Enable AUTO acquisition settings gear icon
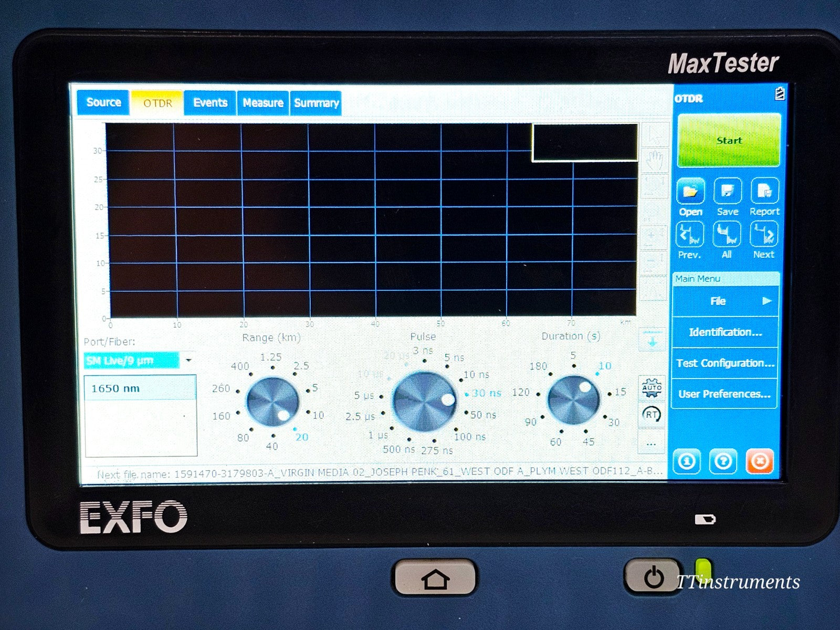Screen dimensions: 840x630 [652, 388]
